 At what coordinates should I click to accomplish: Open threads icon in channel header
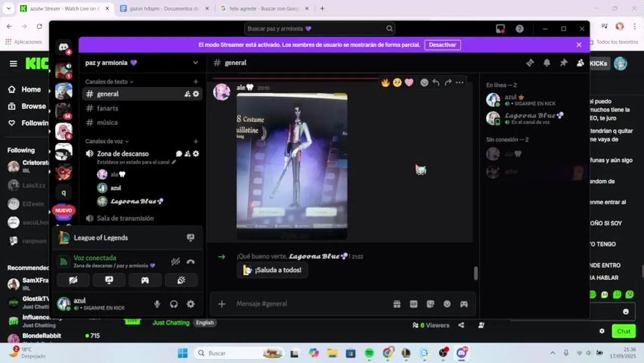point(530,63)
